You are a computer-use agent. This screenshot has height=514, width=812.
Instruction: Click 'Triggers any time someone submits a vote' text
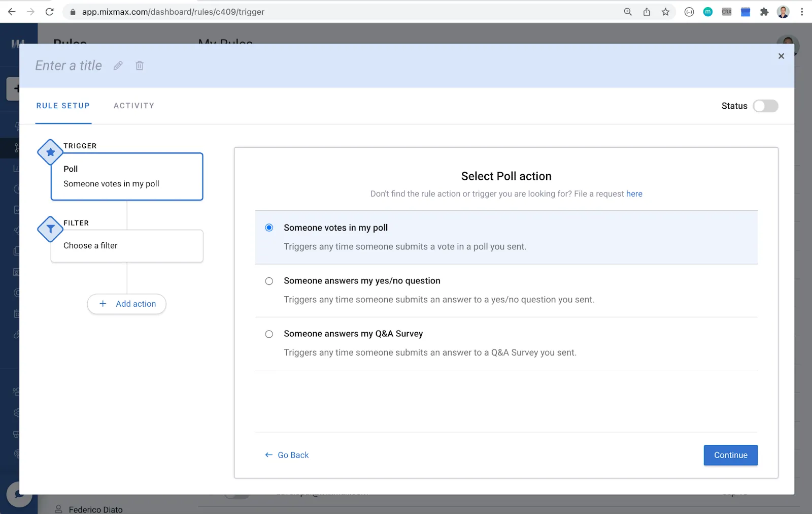405,246
